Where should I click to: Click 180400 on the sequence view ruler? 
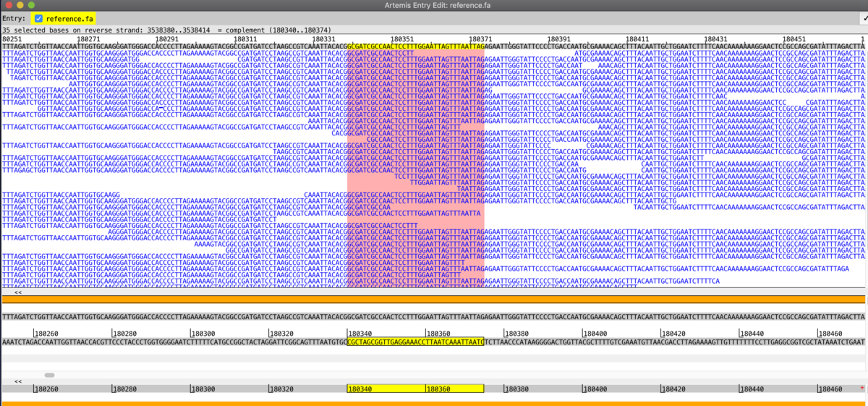(x=595, y=334)
